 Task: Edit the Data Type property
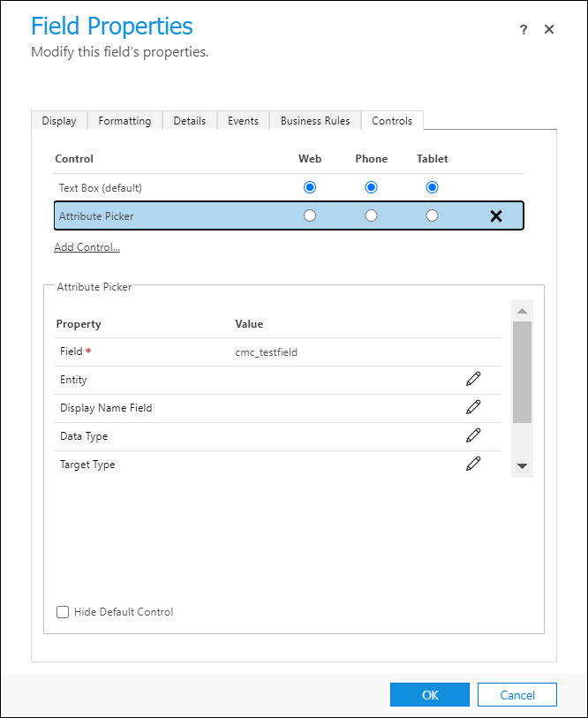coord(473,435)
